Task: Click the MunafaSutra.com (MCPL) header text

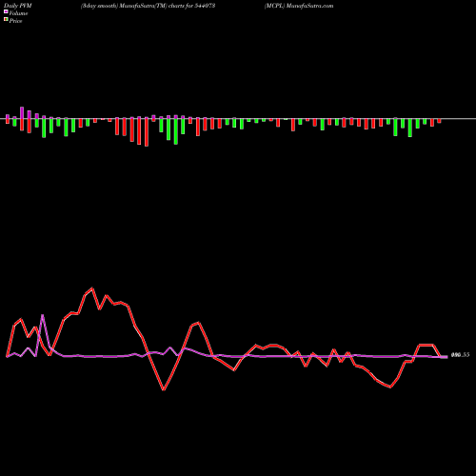Action: [x=299, y=6]
